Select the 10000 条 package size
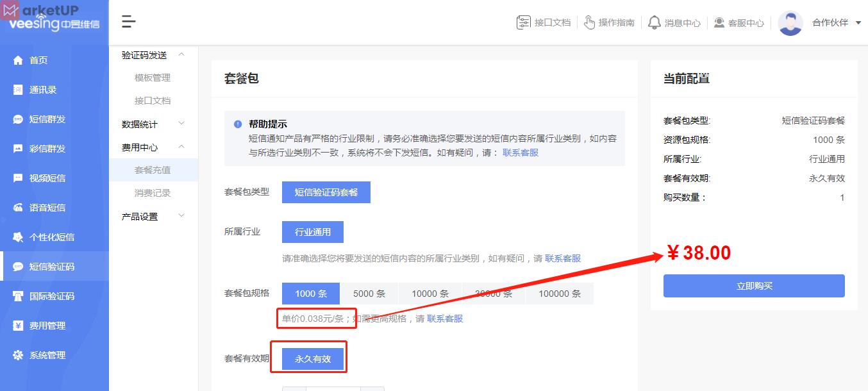The width and height of the screenshot is (868, 391). click(430, 294)
